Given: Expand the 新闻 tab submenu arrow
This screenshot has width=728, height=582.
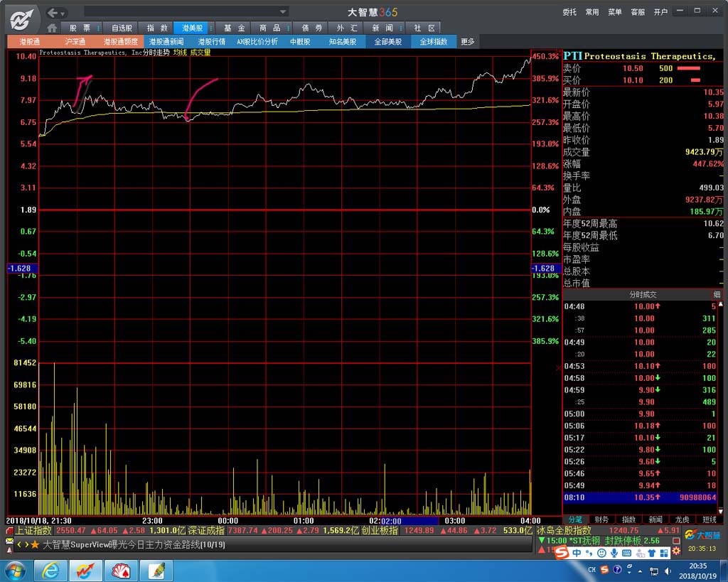Looking at the screenshot, I should [x=401, y=28].
